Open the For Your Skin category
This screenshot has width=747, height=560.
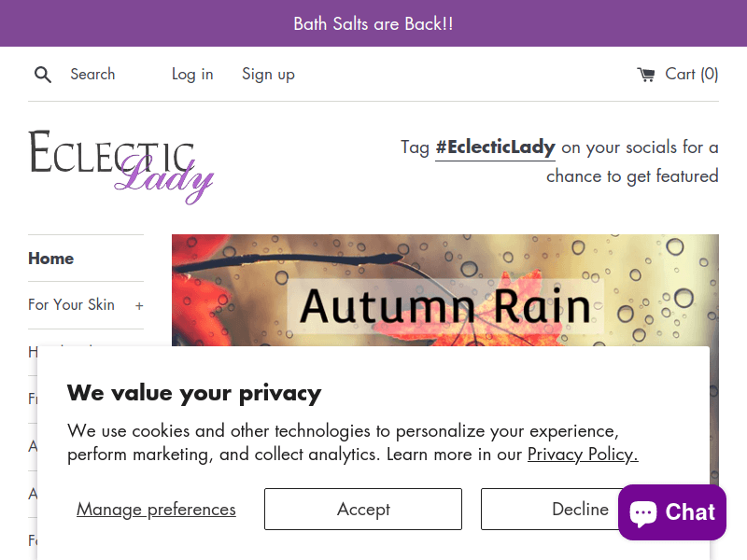(x=71, y=305)
